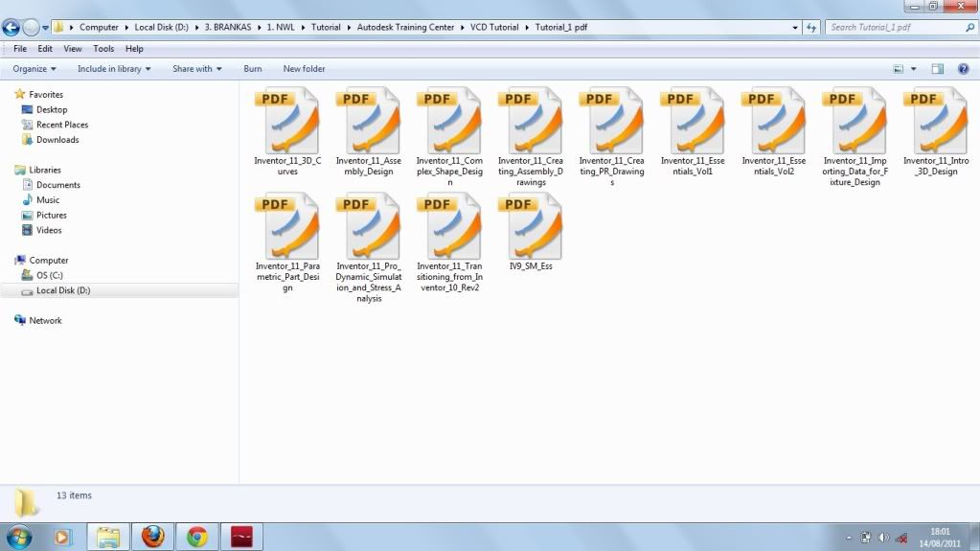Image resolution: width=980 pixels, height=551 pixels.
Task: Select the Inventor_11_Complex_Shape_Design PDF icon
Action: tap(449, 121)
